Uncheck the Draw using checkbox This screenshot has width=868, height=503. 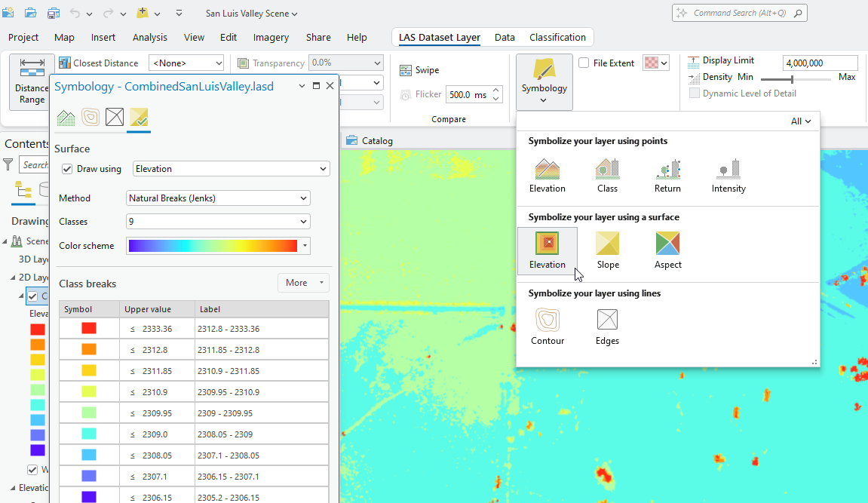point(67,169)
